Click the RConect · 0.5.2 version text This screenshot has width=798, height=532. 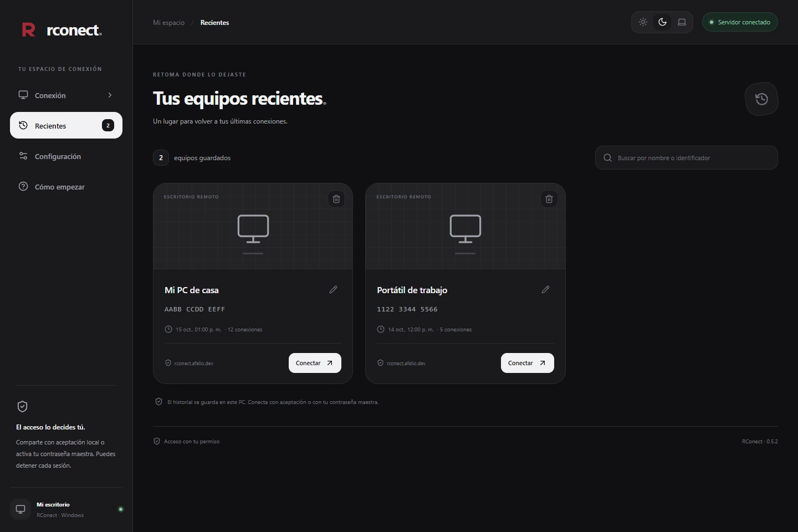760,442
